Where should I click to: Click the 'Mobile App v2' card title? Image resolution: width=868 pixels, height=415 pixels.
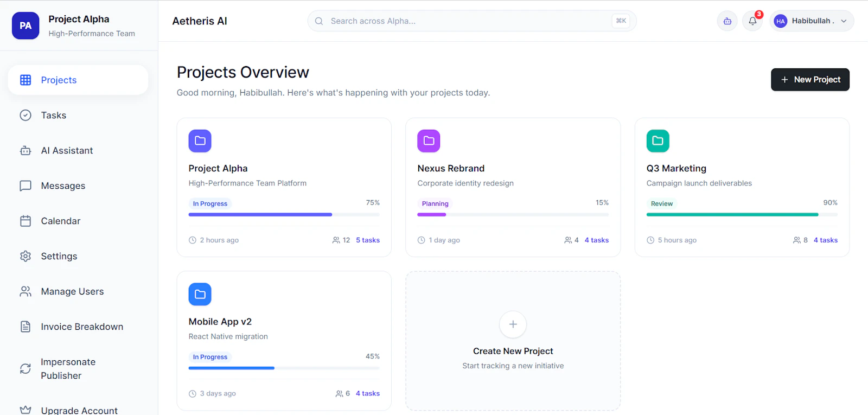[220, 322]
